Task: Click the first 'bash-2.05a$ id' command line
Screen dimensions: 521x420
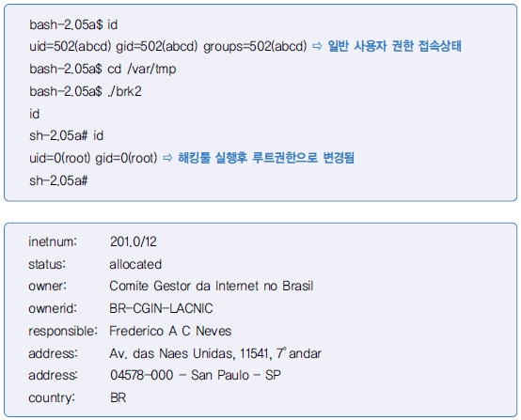Action: [73, 24]
